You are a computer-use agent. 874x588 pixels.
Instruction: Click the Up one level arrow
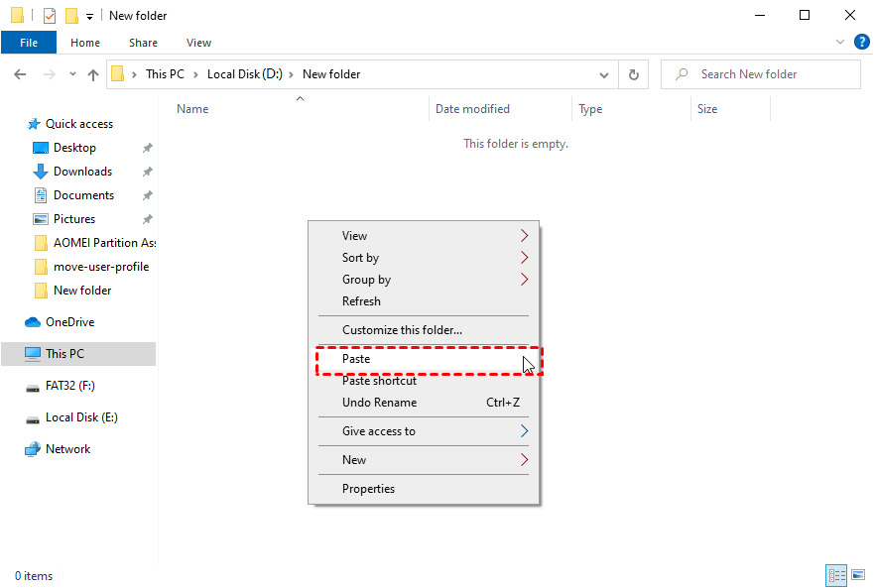[92, 73]
